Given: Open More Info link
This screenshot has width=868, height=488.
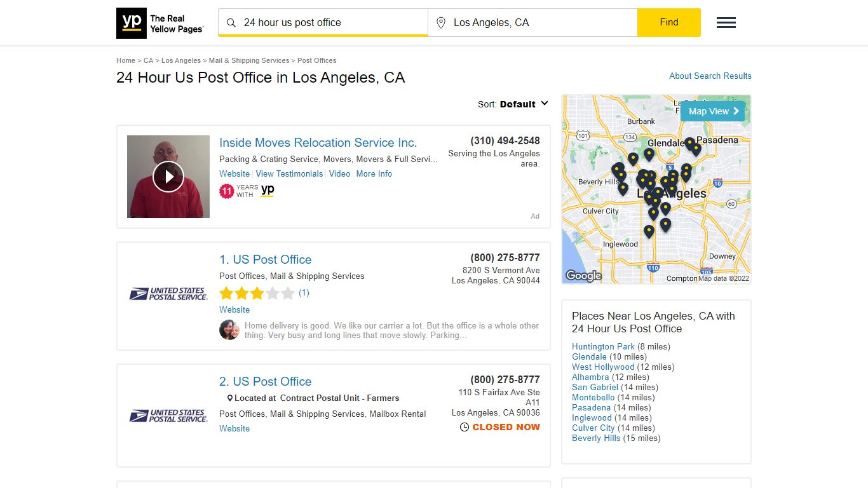Looking at the screenshot, I should (374, 173).
